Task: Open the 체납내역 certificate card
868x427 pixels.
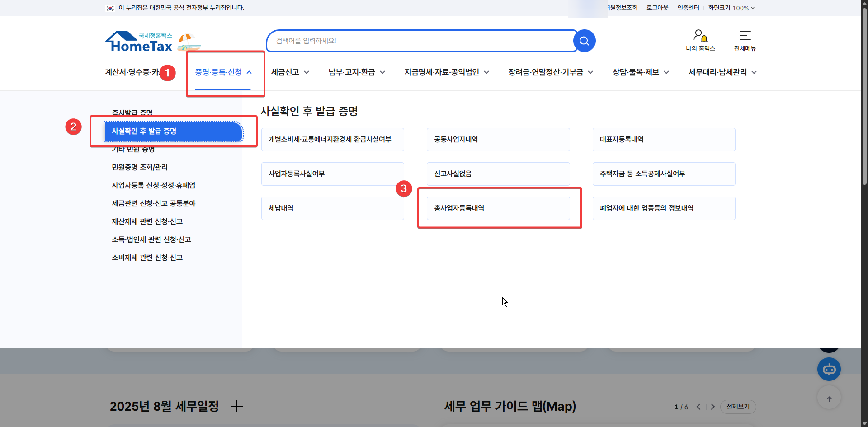Action: [332, 208]
